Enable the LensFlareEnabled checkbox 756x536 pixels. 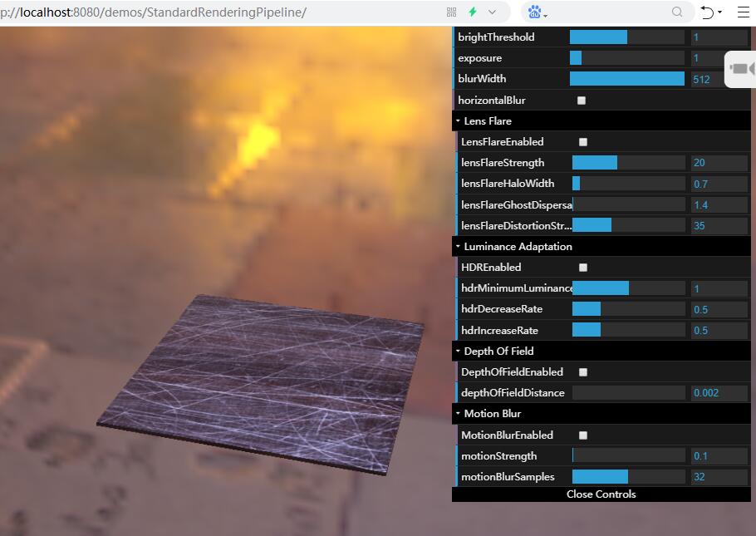click(x=583, y=142)
